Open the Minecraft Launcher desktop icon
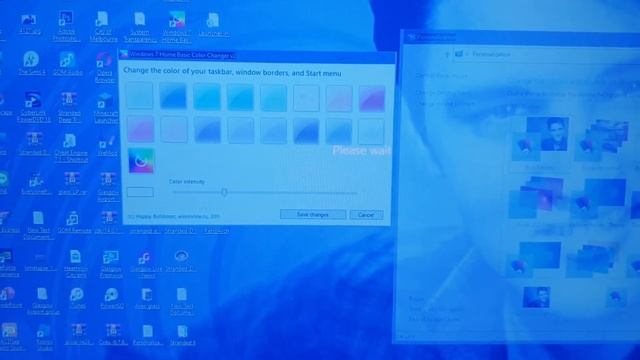This screenshot has height=360, width=640. pyautogui.click(x=106, y=108)
